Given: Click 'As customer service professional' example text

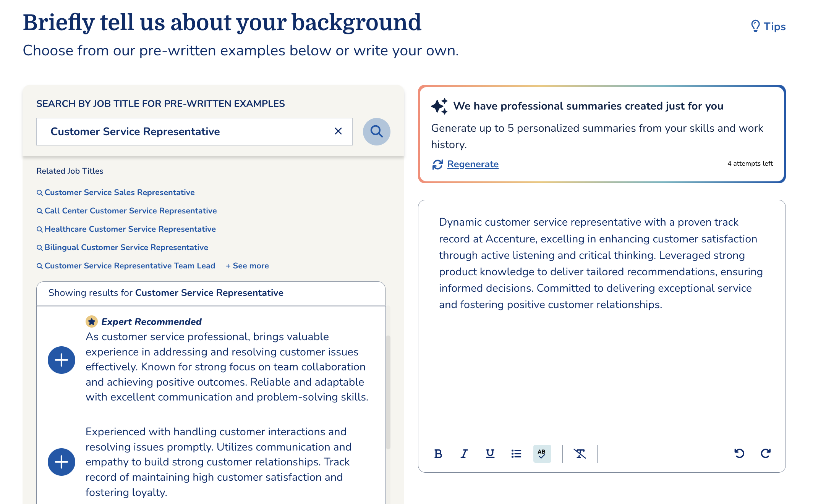Looking at the screenshot, I should 227,367.
